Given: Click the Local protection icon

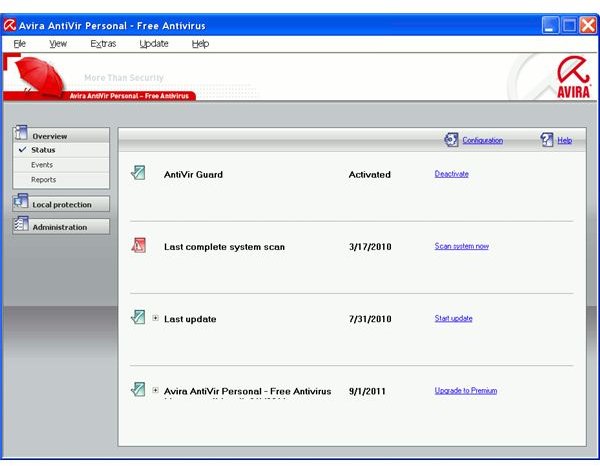Looking at the screenshot, I should (21, 201).
